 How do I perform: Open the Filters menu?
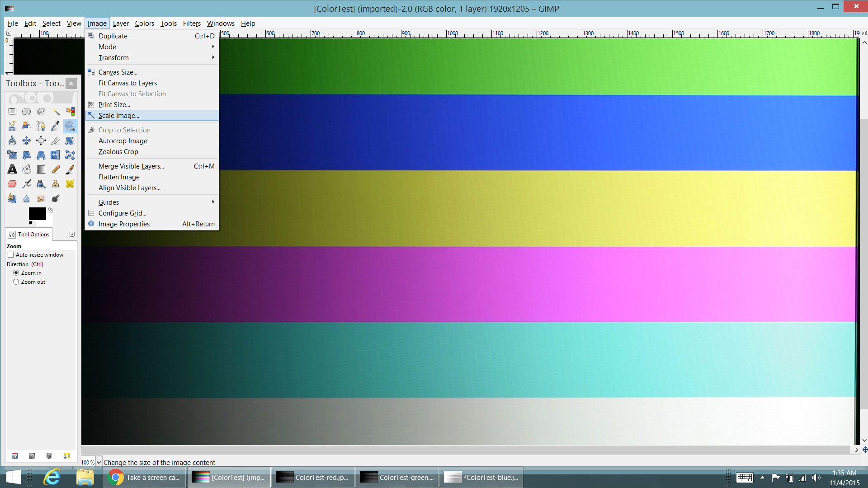[192, 23]
